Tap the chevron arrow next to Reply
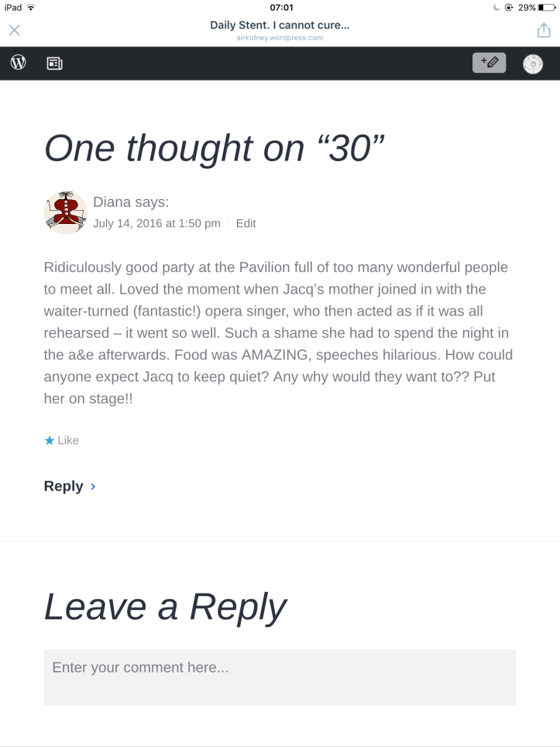The width and height of the screenshot is (560, 747). click(x=93, y=487)
